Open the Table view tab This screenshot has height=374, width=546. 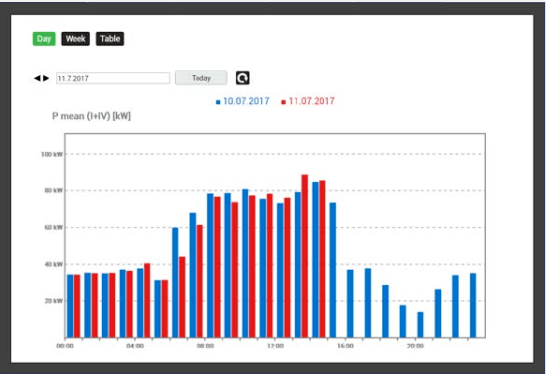[x=110, y=39]
